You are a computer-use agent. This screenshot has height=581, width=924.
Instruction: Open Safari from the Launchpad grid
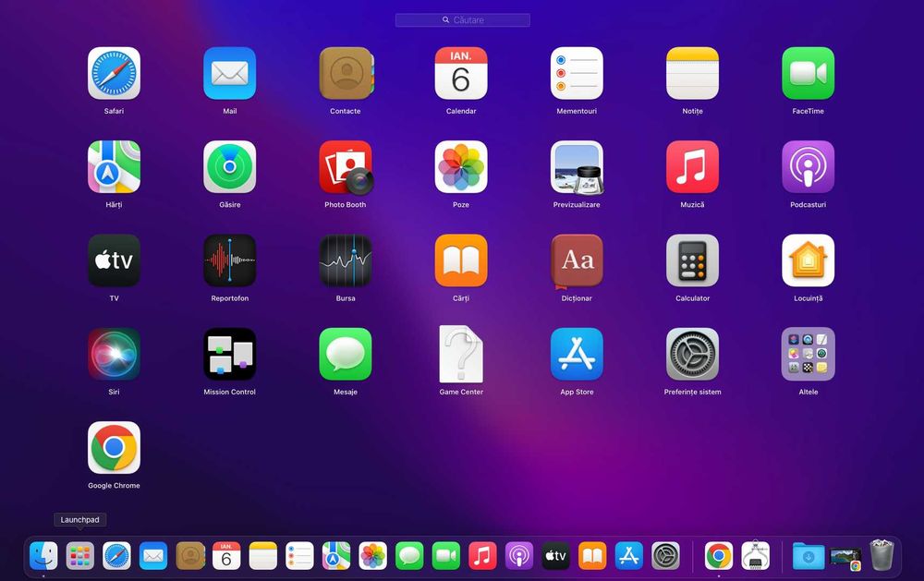(114, 74)
